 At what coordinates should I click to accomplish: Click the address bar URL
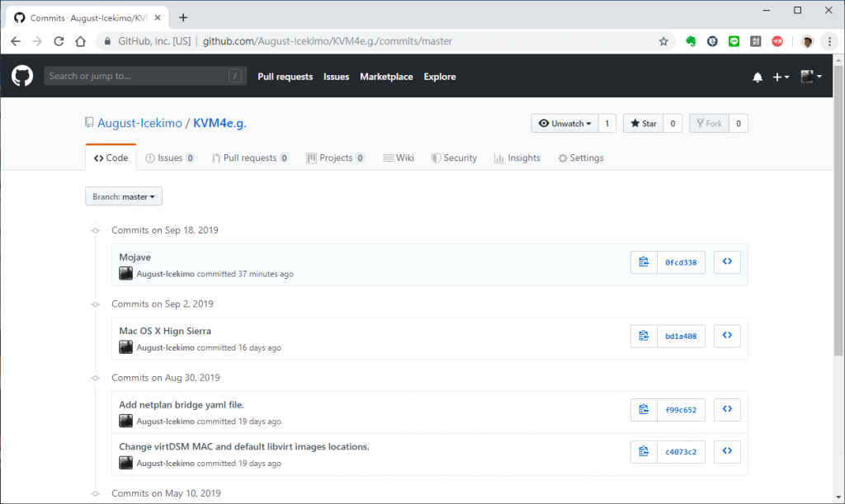[327, 41]
